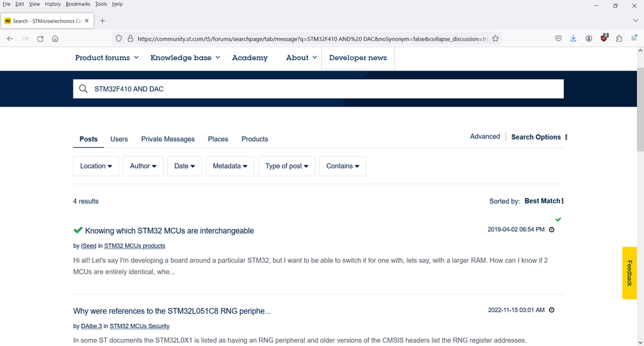View site security lock info
644x346 pixels.
click(130, 39)
